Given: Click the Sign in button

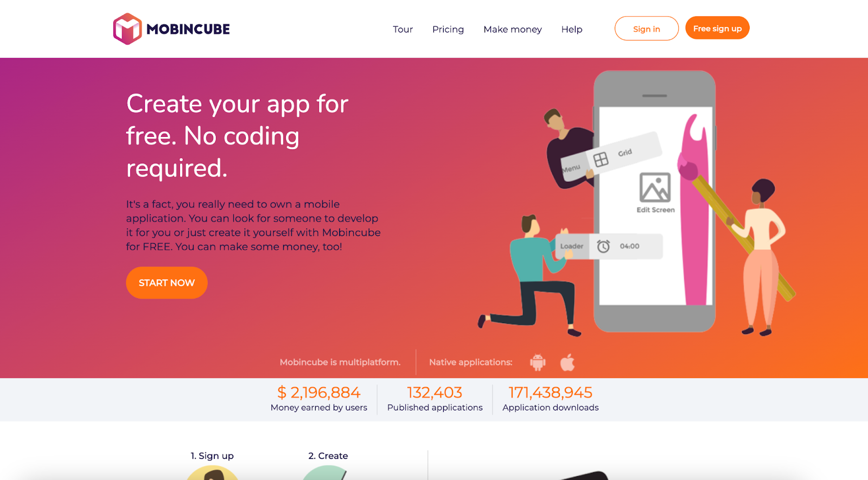Looking at the screenshot, I should click(647, 29).
